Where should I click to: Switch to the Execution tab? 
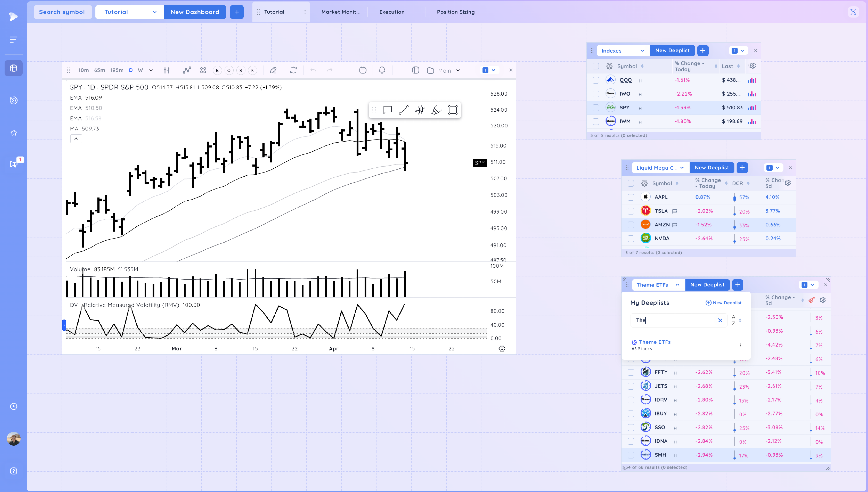[392, 12]
